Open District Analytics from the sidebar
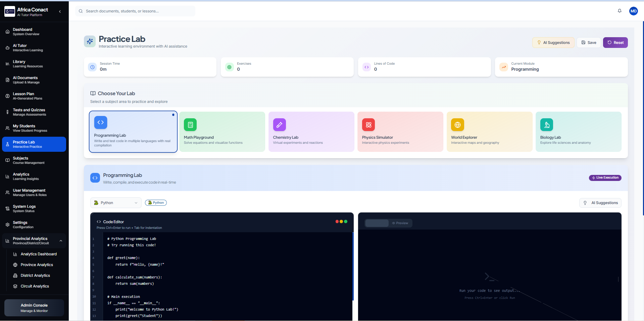Screen dimensions: 644x321 (x=35, y=275)
